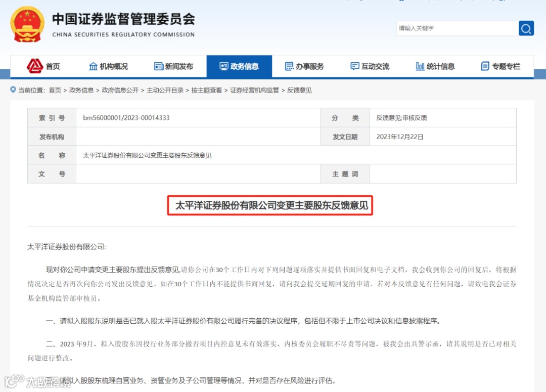This screenshot has height=392, width=546.
Task: Click the document icon for 专题专栏
Action: (x=485, y=66)
